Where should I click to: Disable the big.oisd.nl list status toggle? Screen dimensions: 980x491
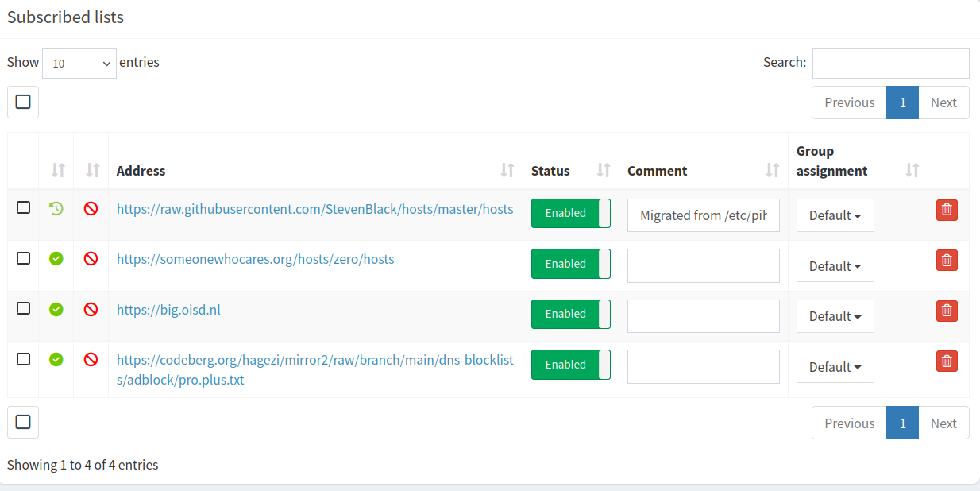(570, 314)
